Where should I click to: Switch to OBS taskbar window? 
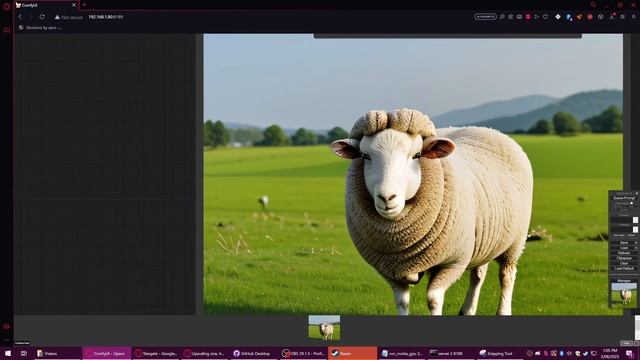[303, 353]
